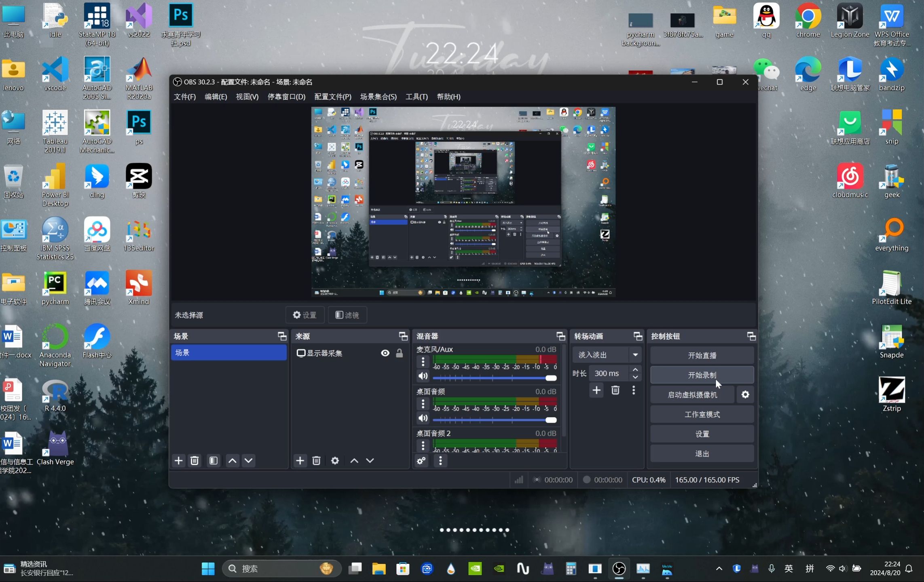This screenshot has width=924, height=582.
Task: Click the 开始录制 (Start Recording) button
Action: coord(702,375)
